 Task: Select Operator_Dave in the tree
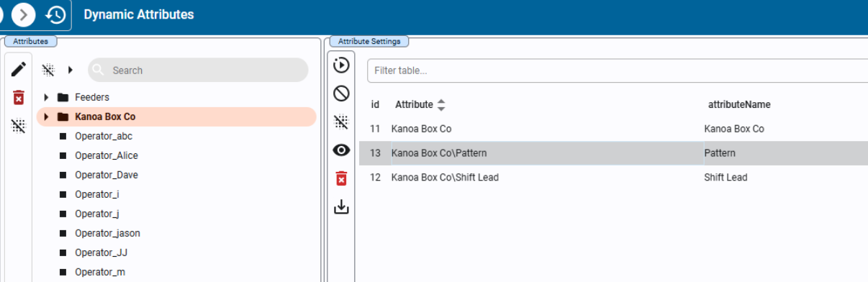tap(106, 175)
